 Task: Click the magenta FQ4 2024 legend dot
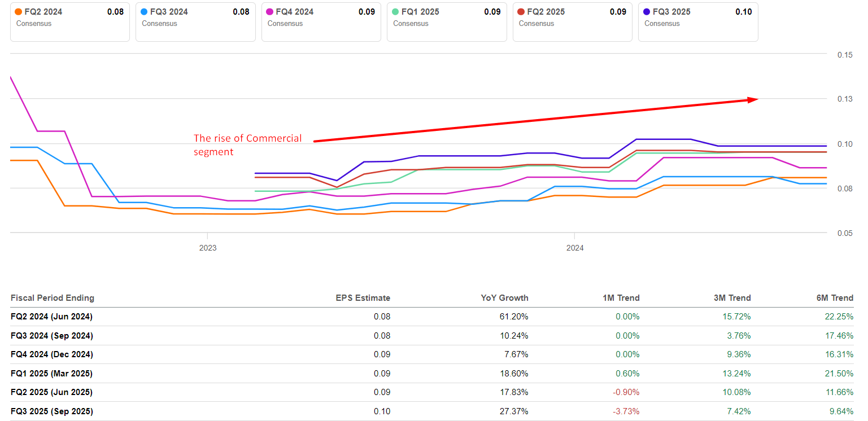[x=270, y=12]
